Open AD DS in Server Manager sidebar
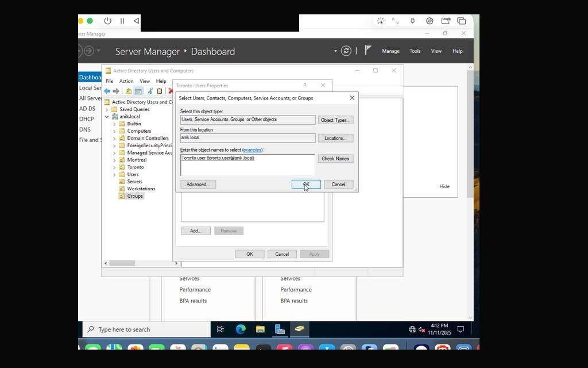588x368 pixels. coord(87,109)
